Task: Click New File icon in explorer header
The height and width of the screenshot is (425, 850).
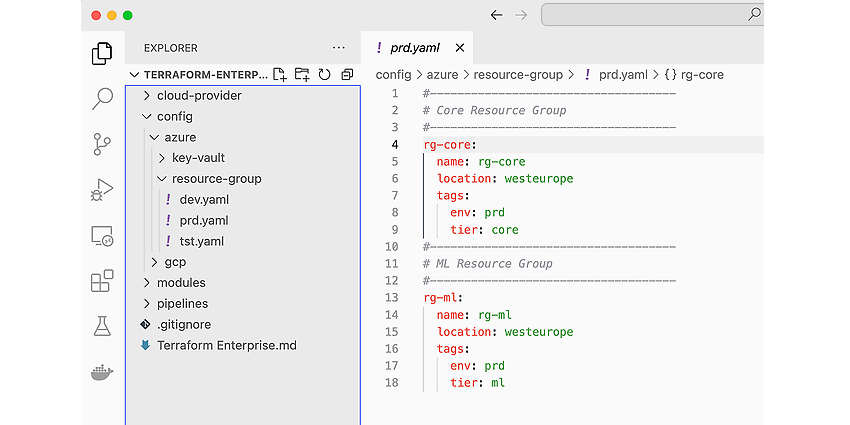Action: click(x=280, y=75)
